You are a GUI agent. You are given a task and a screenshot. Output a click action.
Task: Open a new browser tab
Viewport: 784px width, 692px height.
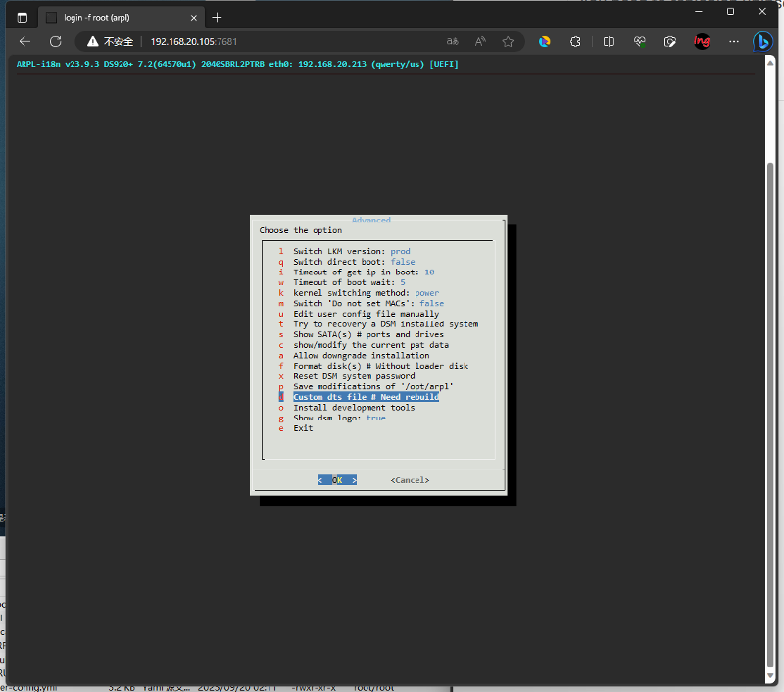(x=217, y=17)
